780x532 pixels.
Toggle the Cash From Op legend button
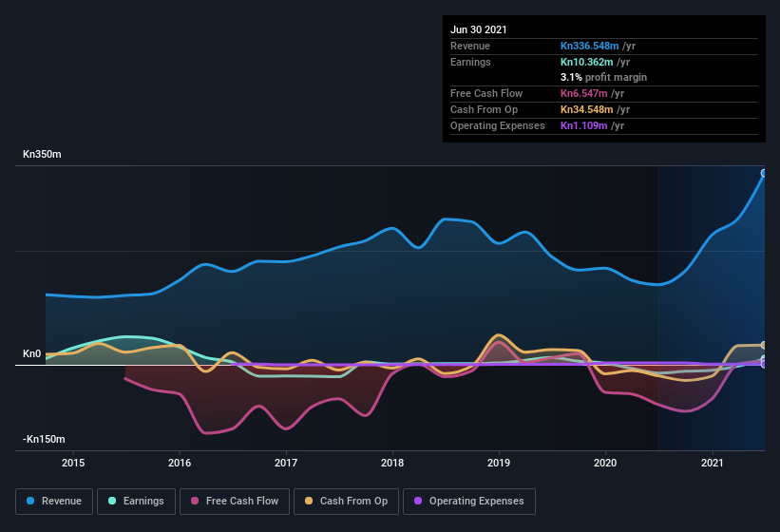[346, 502]
